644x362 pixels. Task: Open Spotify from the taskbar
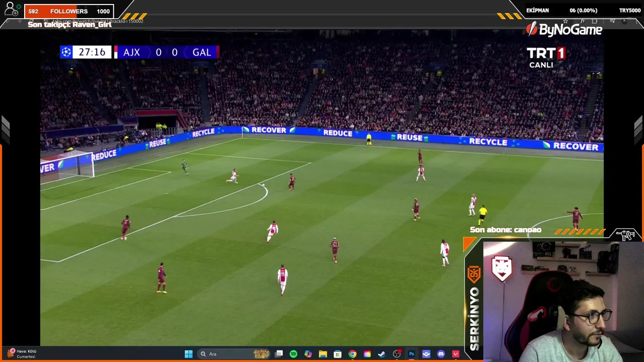293,354
